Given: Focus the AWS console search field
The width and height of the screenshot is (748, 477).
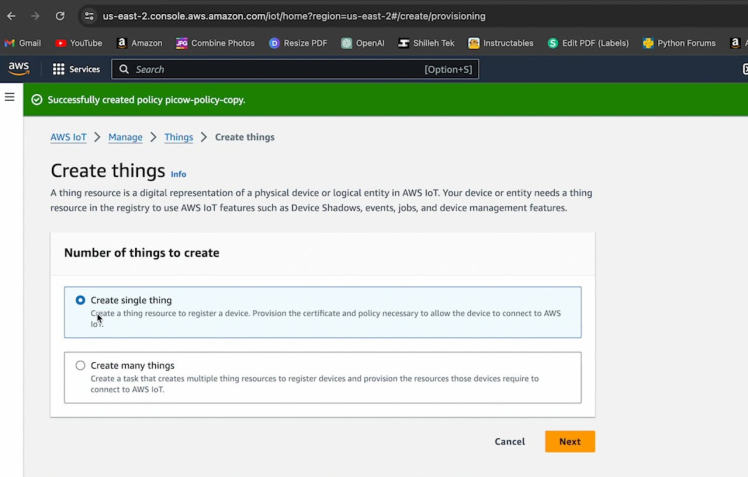Looking at the screenshot, I should click(295, 69).
